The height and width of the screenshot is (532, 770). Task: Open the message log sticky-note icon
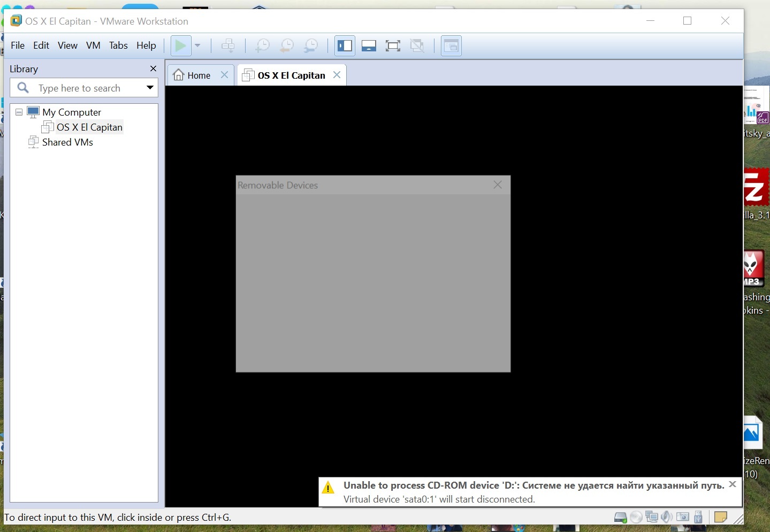point(721,517)
